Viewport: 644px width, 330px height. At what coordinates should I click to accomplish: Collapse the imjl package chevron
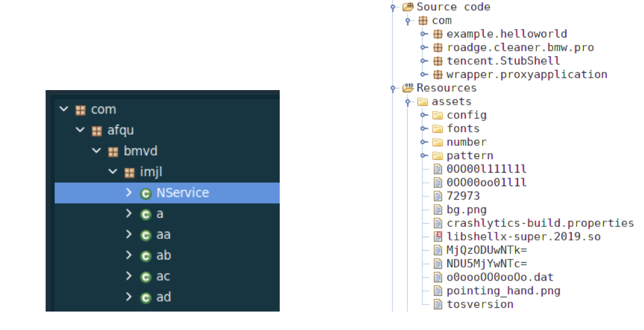(x=113, y=171)
